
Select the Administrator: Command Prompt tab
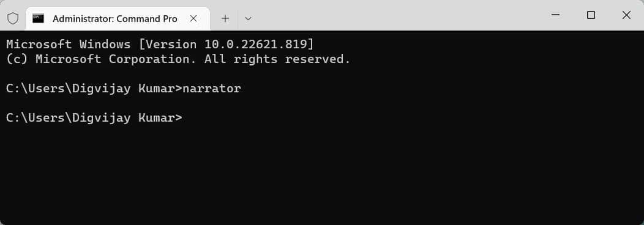pyautogui.click(x=118, y=19)
